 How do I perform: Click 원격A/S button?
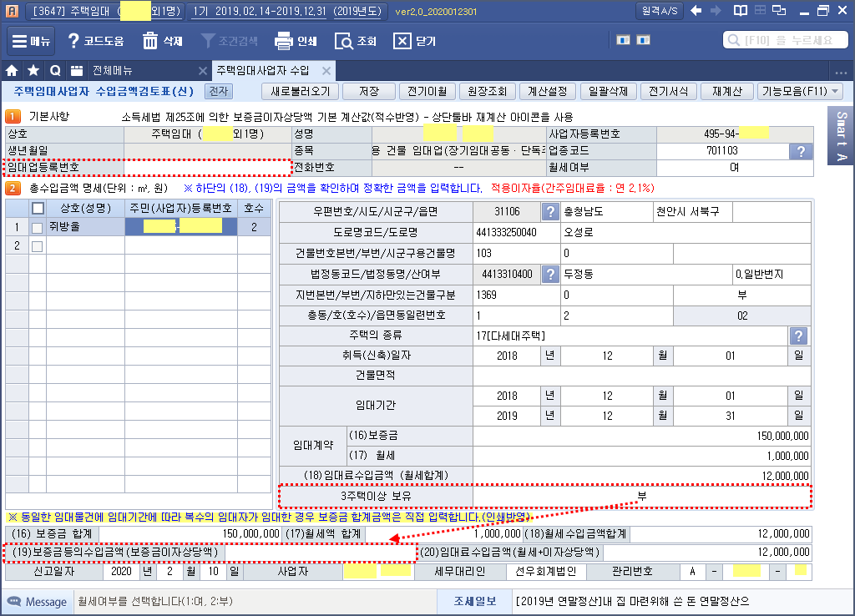coord(660,11)
